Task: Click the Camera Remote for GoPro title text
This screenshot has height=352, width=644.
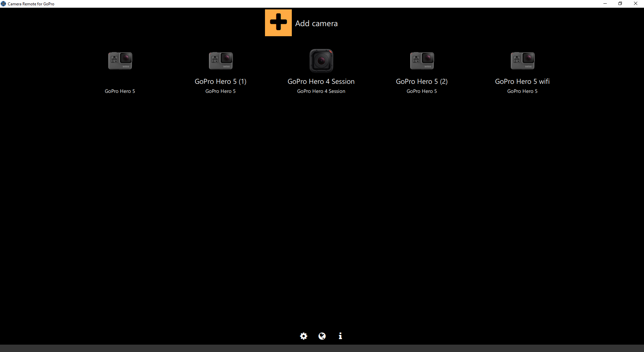Action: [x=32, y=4]
